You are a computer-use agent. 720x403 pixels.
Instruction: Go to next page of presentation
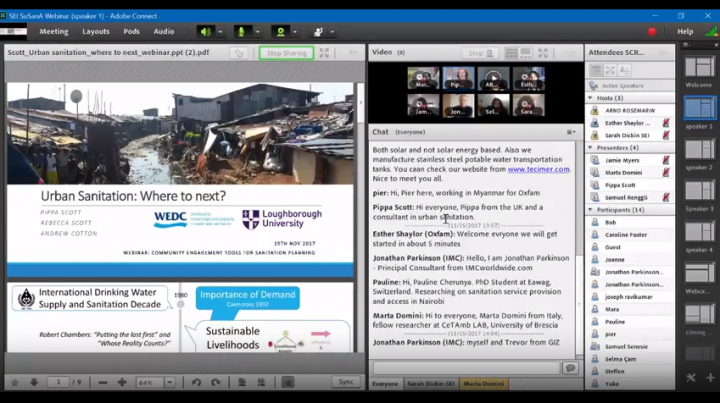pyautogui.click(x=34, y=382)
